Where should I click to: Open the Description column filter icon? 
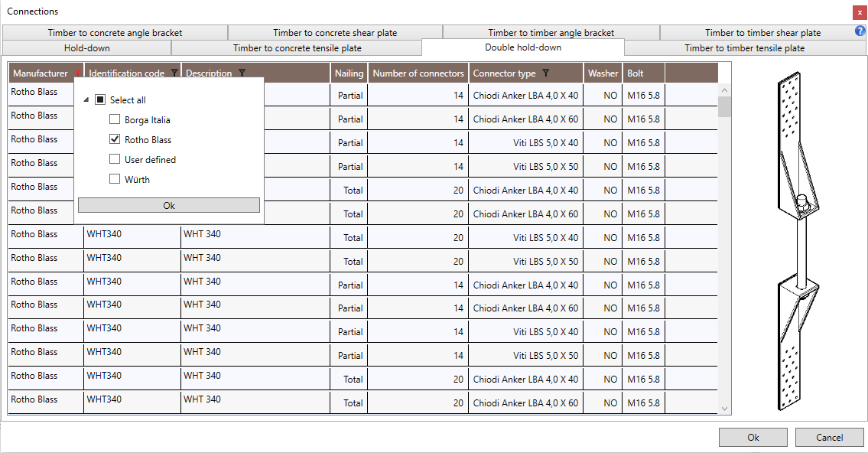pos(242,73)
